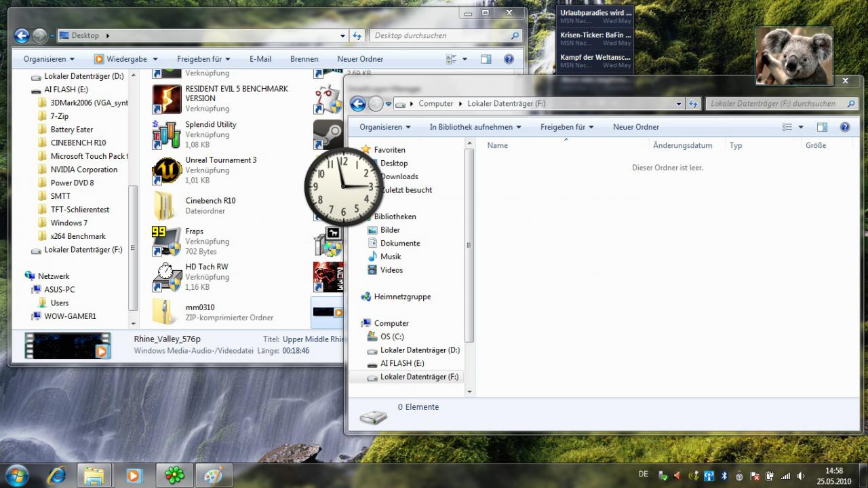Click the power plug tray icon

point(770,476)
